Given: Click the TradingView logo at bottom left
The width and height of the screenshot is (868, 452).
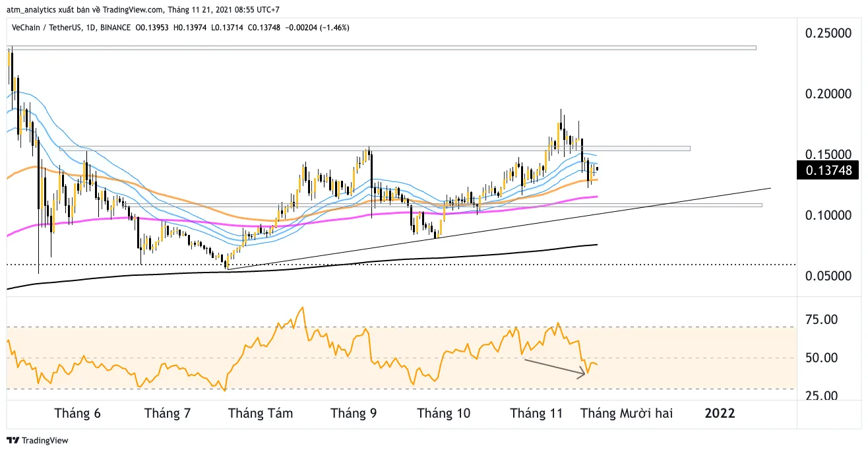Looking at the screenshot, I should tap(38, 440).
